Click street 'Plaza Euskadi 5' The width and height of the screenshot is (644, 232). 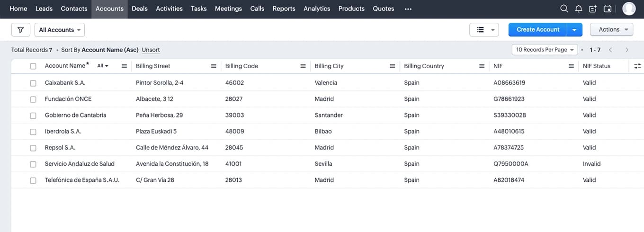(156, 132)
